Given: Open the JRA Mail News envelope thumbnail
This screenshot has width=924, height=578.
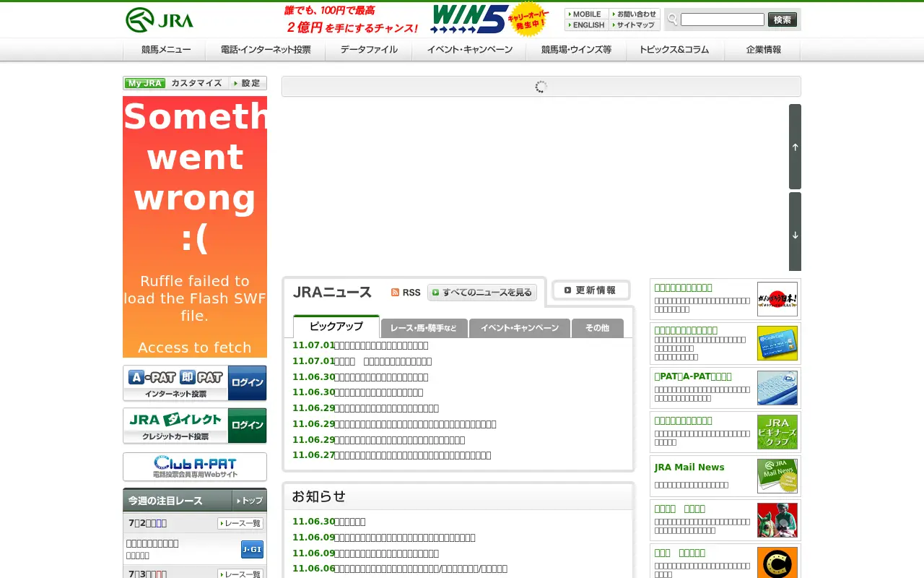Looking at the screenshot, I should pos(777,476).
